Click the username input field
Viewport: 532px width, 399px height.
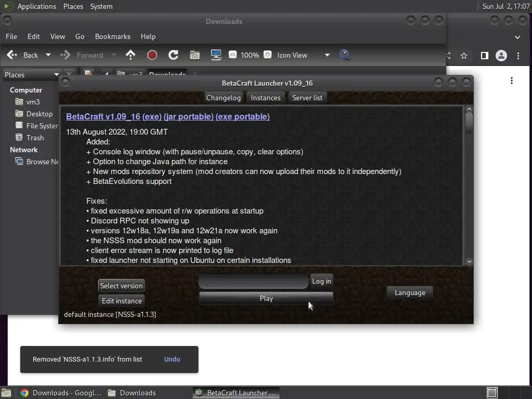click(x=254, y=281)
